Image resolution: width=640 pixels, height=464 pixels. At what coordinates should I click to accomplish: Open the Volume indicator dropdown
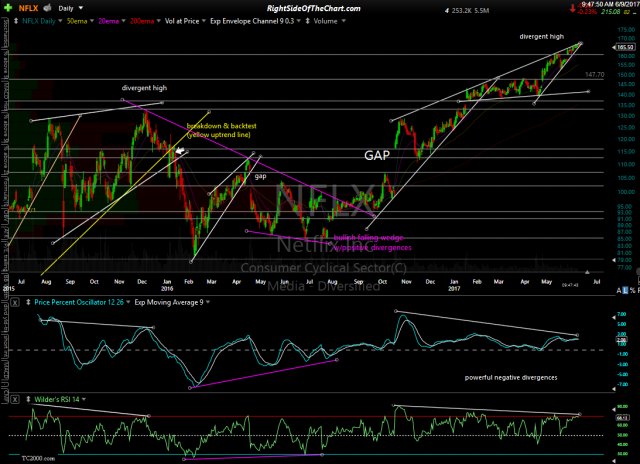coord(343,21)
